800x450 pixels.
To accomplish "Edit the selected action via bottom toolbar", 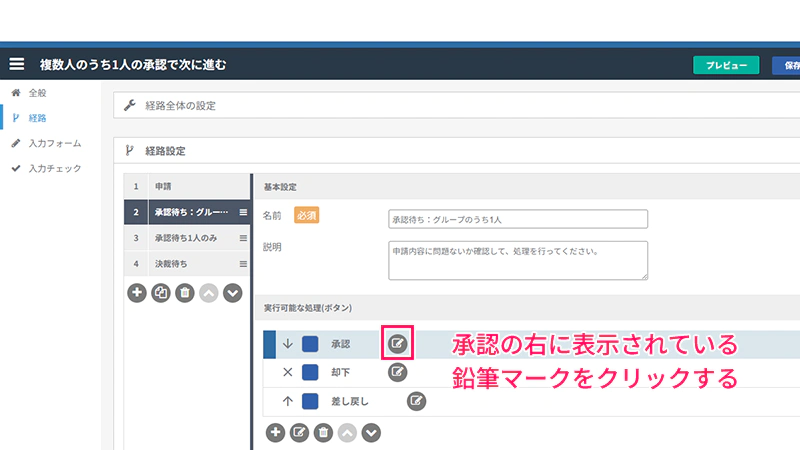I will pos(299,433).
